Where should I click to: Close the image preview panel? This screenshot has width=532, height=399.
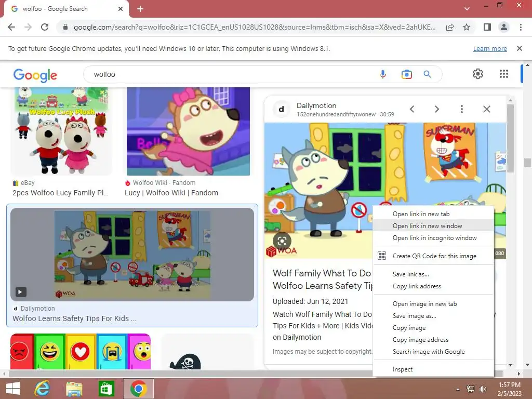(x=486, y=109)
